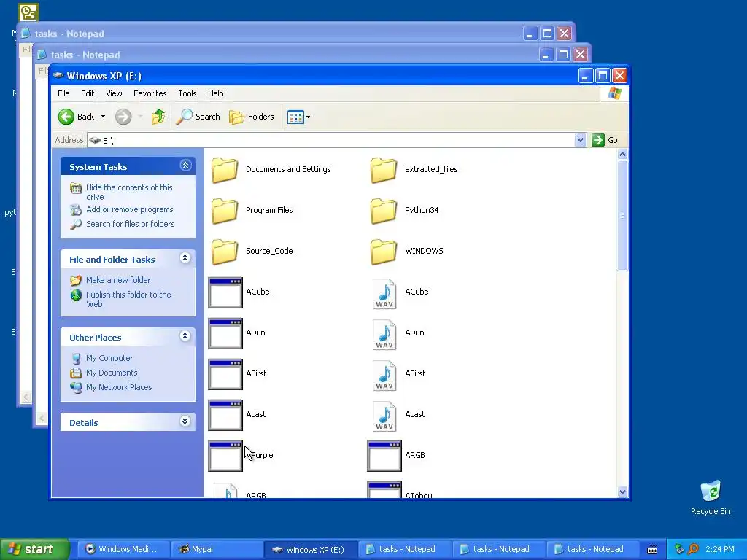Select the ALast WAV file icon

click(x=384, y=416)
